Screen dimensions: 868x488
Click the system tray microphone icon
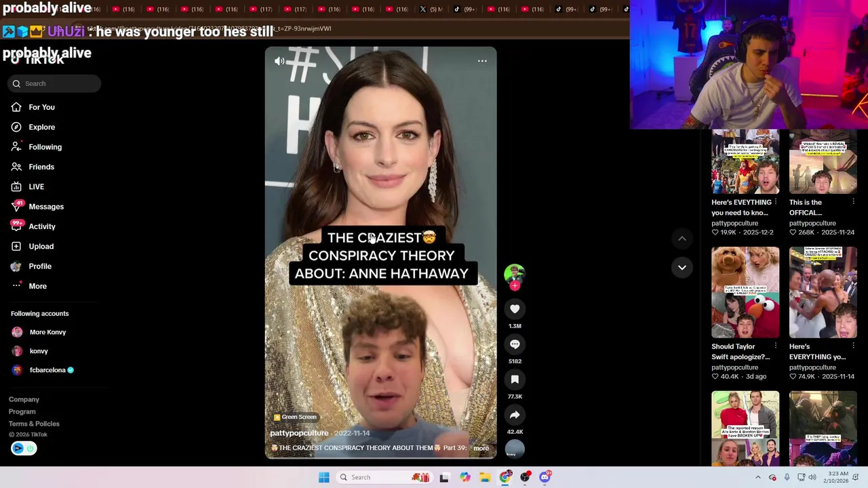(x=787, y=477)
